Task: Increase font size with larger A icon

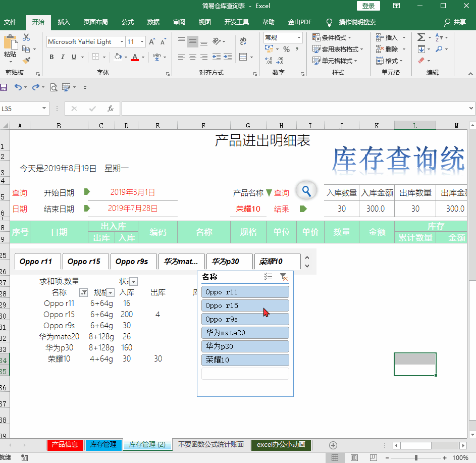Action: tap(152, 41)
